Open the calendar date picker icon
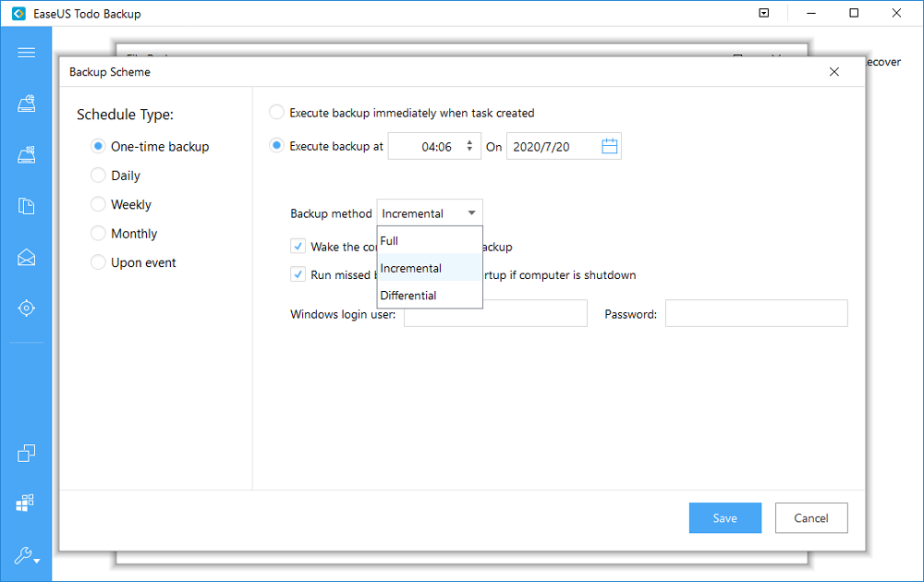 pyautogui.click(x=609, y=146)
